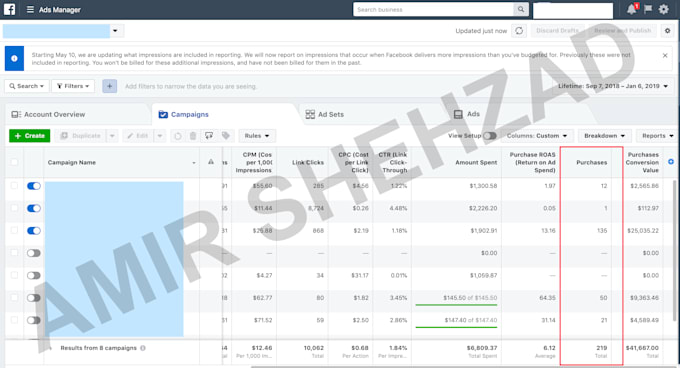This screenshot has height=368, width=680.
Task: Toggle the first campaign switch off
Action: [x=33, y=186]
